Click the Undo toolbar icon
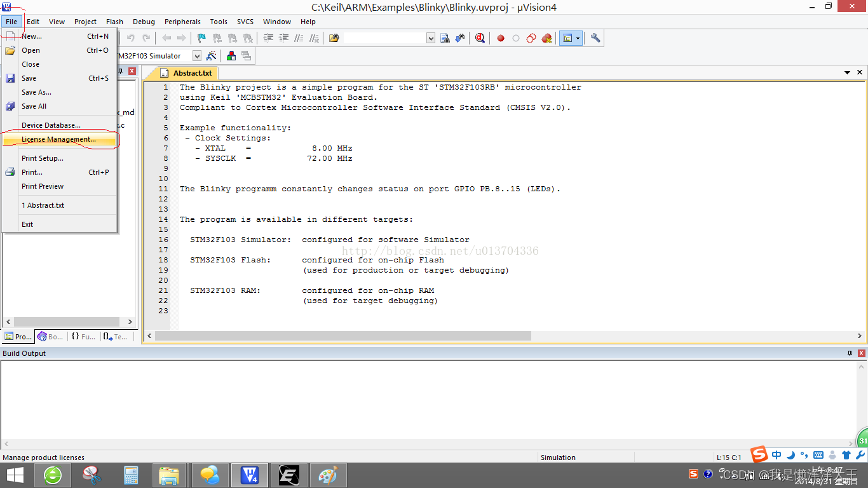Image resolution: width=868 pixels, height=488 pixels. pyautogui.click(x=131, y=38)
